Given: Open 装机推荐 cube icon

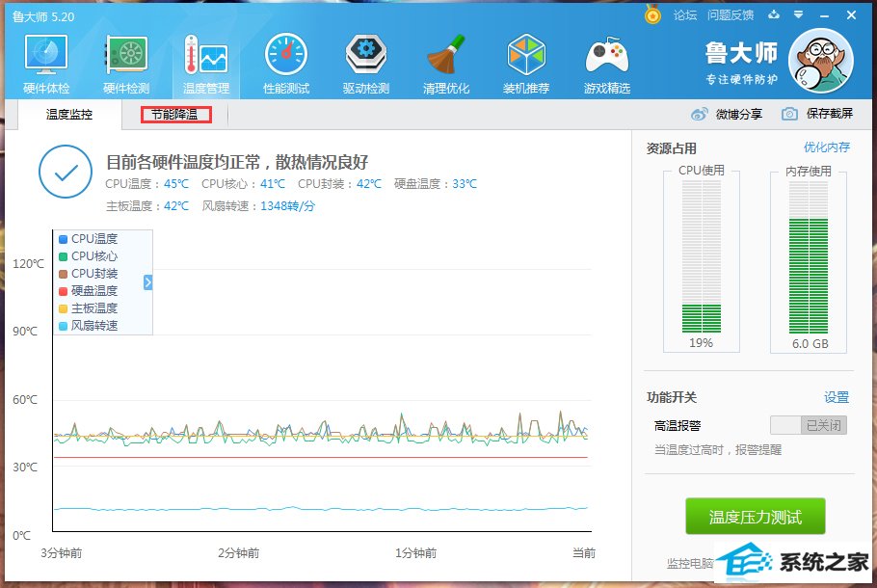Looking at the screenshot, I should coord(526,64).
